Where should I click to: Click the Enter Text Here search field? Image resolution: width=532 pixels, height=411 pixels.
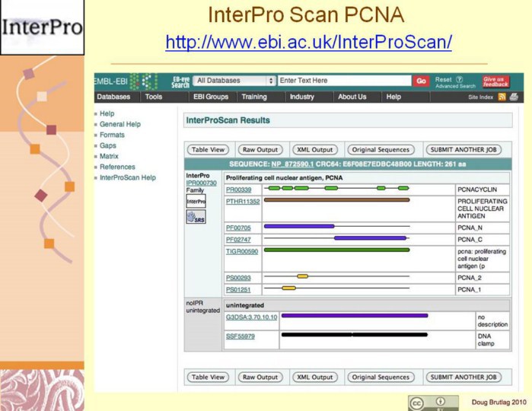coord(344,81)
